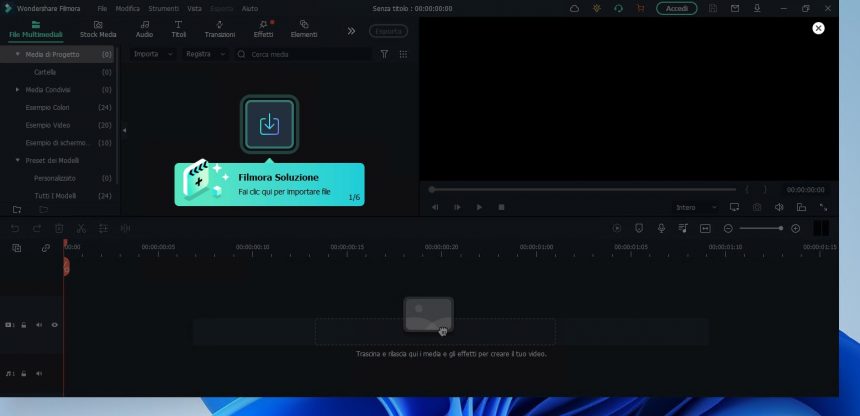Click the picture-in-picture window icon in preview

point(801,207)
